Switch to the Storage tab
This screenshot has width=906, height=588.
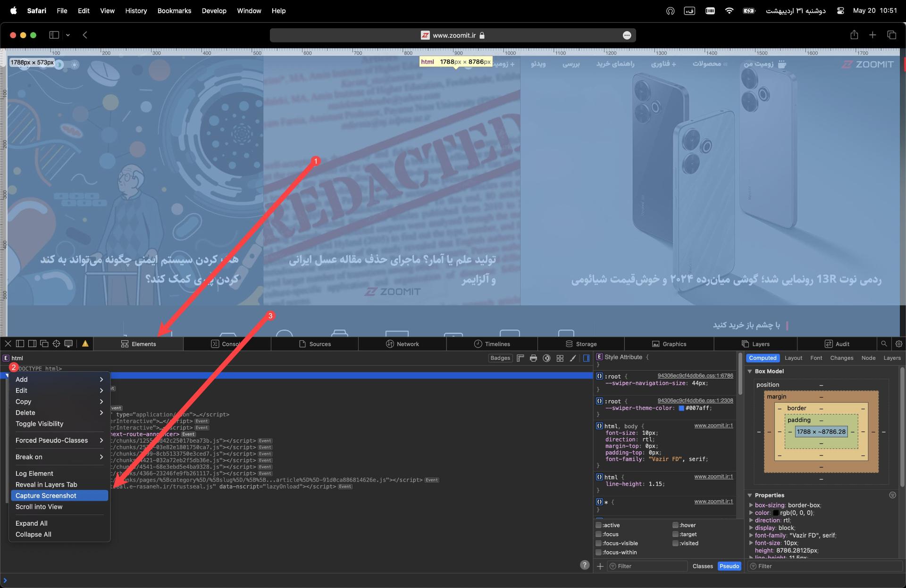581,344
